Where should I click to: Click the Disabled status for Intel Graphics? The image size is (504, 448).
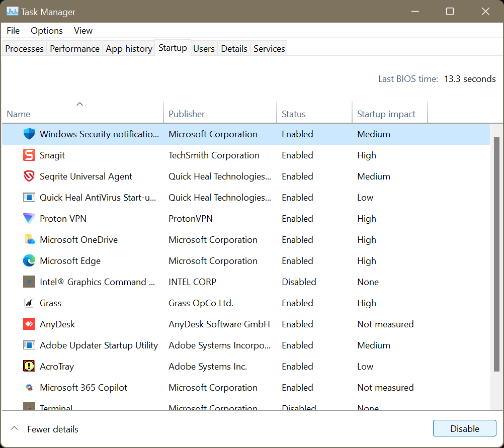[x=299, y=282]
